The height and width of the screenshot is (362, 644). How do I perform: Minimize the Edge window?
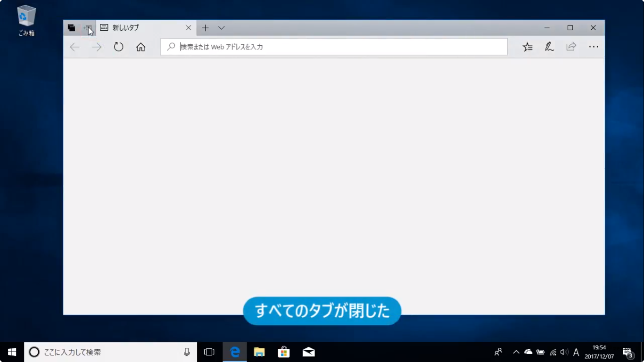coord(547,28)
